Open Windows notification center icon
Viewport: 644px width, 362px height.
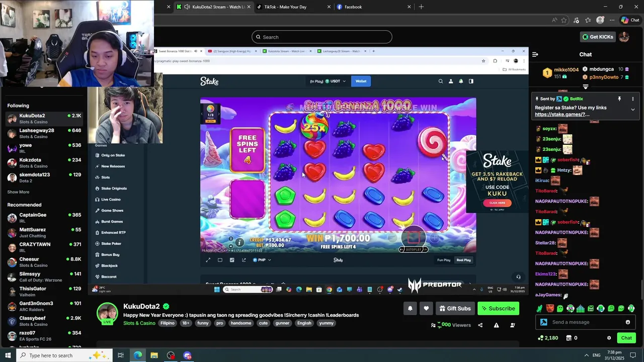coord(633,355)
